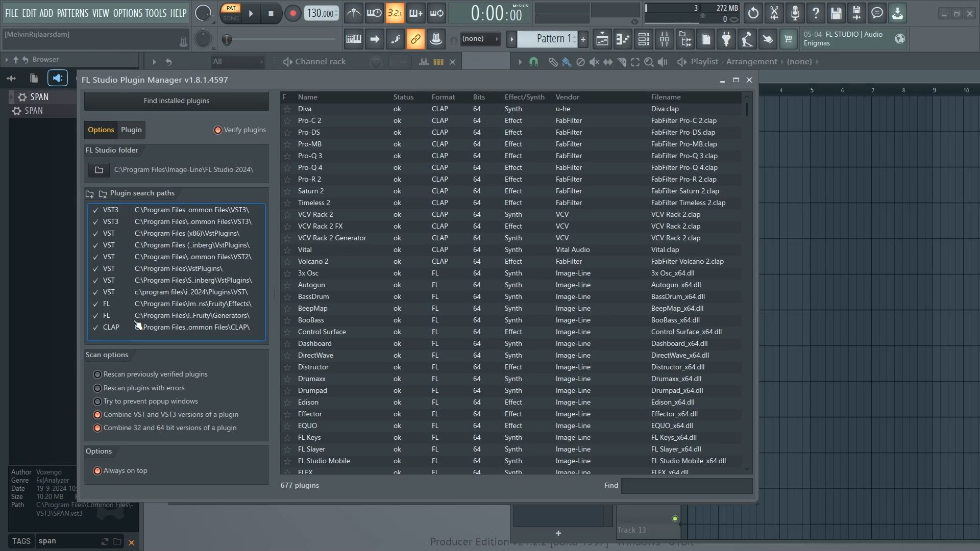Click the scissors audio editor icon
980x551 pixels.
click(774, 13)
